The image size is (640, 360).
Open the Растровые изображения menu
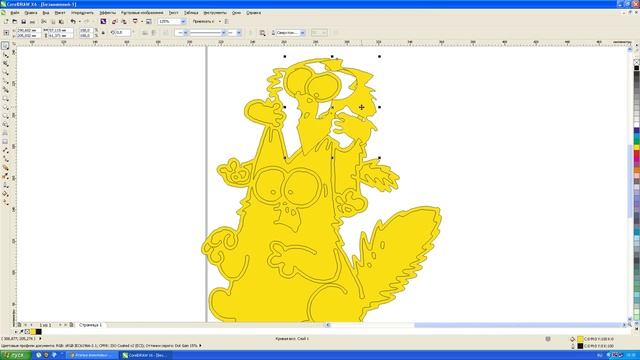click(142, 13)
